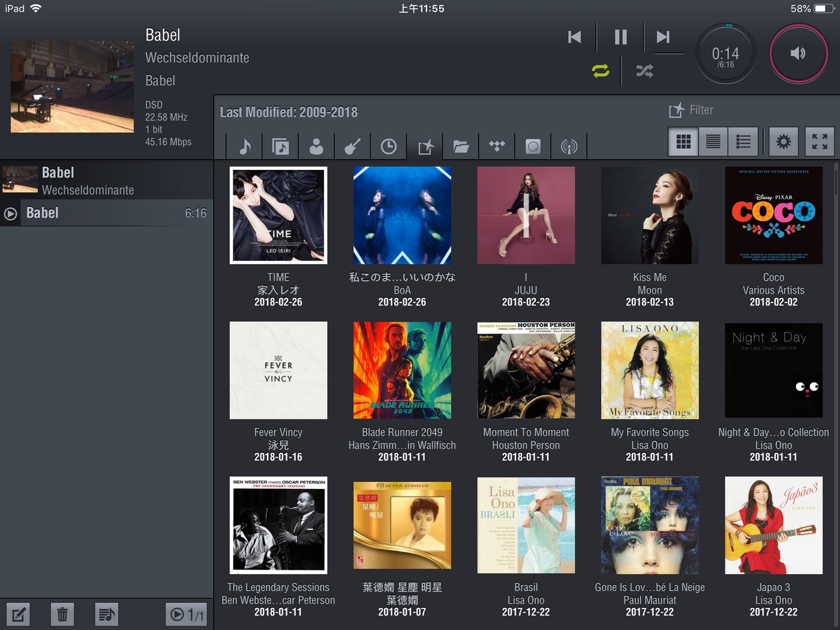This screenshot has height=630, width=840.
Task: Click the trash icon to clear queue
Action: [x=62, y=614]
